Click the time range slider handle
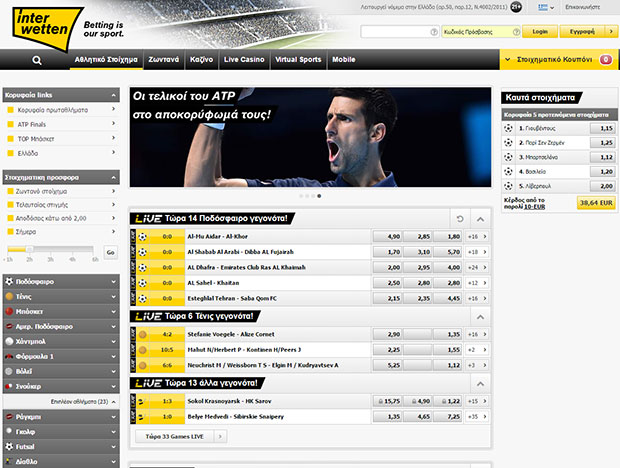The image size is (620, 468). pyautogui.click(x=29, y=249)
